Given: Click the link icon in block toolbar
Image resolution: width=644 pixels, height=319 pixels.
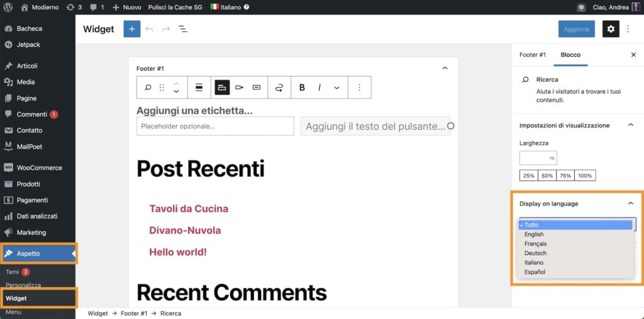Looking at the screenshot, I should tap(279, 87).
